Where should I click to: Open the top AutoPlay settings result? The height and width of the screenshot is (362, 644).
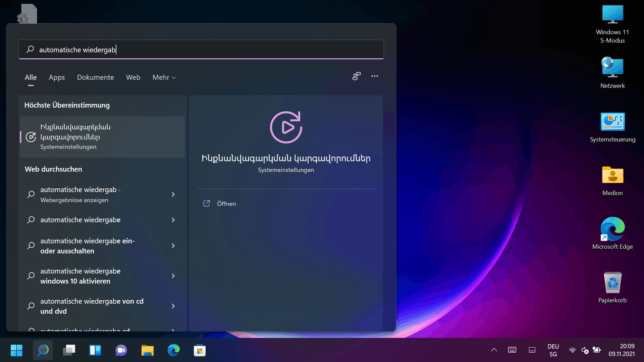(102, 137)
